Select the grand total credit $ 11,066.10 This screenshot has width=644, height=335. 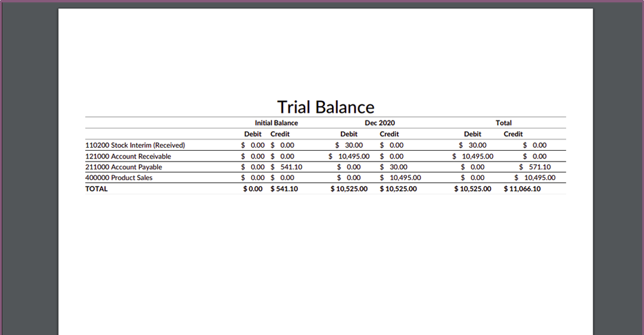point(522,189)
